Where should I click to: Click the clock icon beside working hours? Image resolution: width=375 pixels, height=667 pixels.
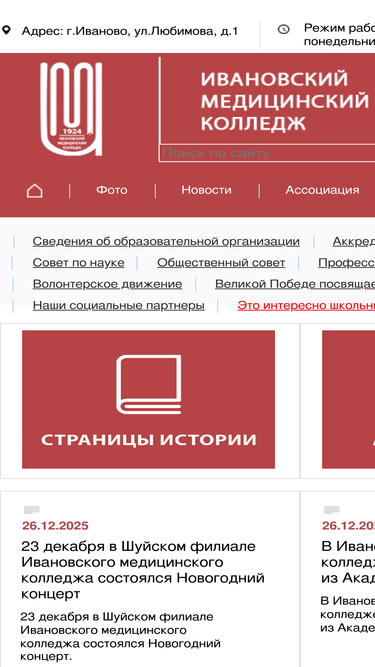point(283,29)
